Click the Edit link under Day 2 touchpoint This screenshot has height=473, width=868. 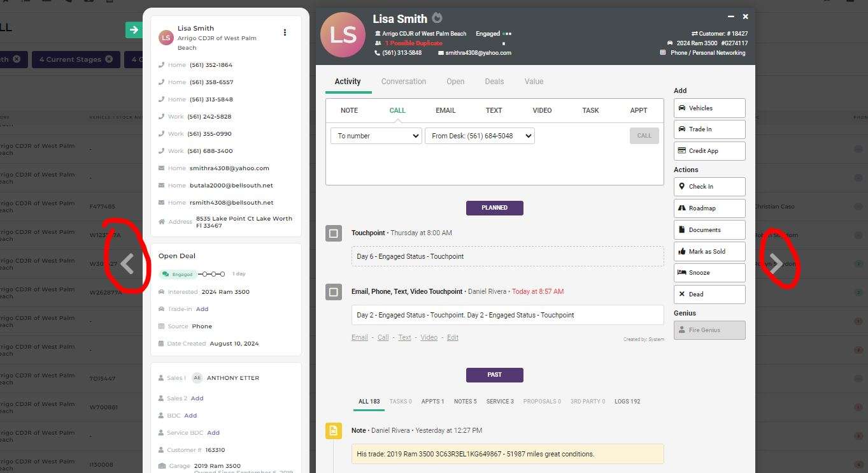pyautogui.click(x=453, y=338)
